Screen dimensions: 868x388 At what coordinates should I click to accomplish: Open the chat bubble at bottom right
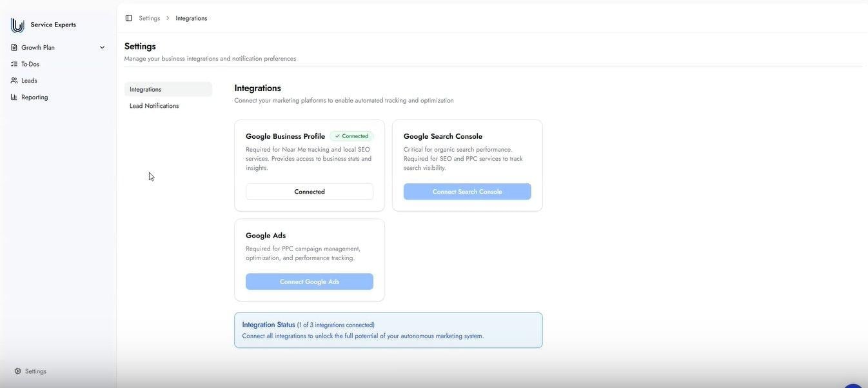point(853,385)
